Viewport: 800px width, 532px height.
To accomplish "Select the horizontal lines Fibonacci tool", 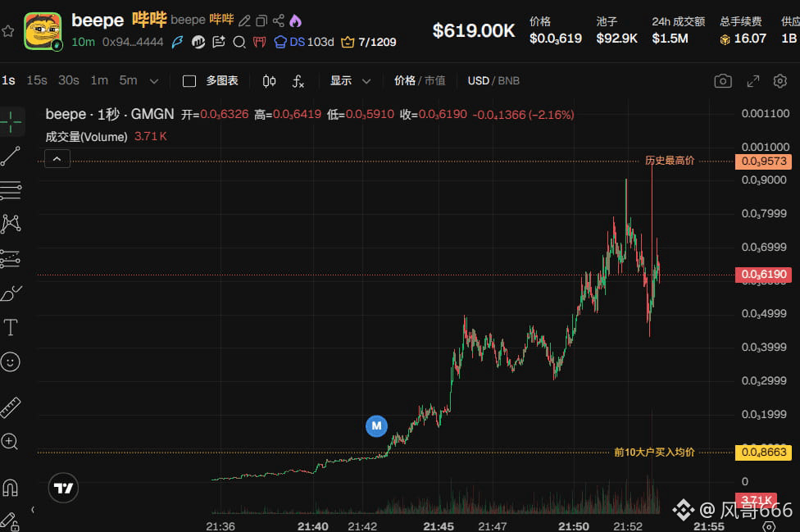I will (x=11, y=190).
